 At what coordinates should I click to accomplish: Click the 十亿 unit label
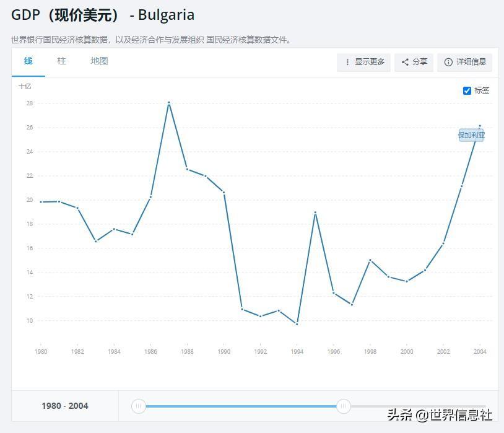(25, 86)
